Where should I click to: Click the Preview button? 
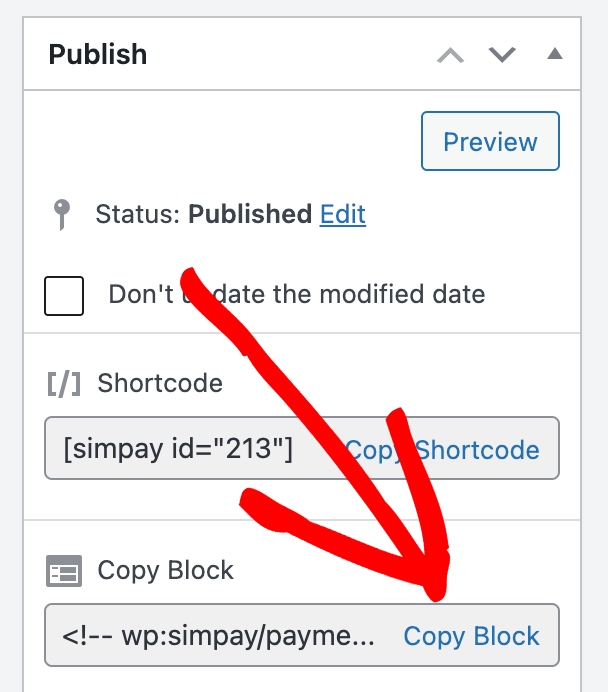pyautogui.click(x=490, y=142)
